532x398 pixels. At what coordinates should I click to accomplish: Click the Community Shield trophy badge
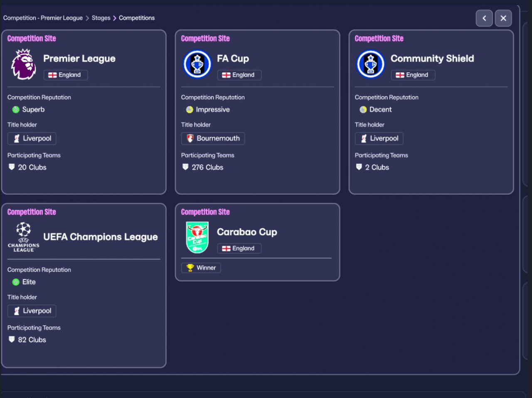click(371, 64)
